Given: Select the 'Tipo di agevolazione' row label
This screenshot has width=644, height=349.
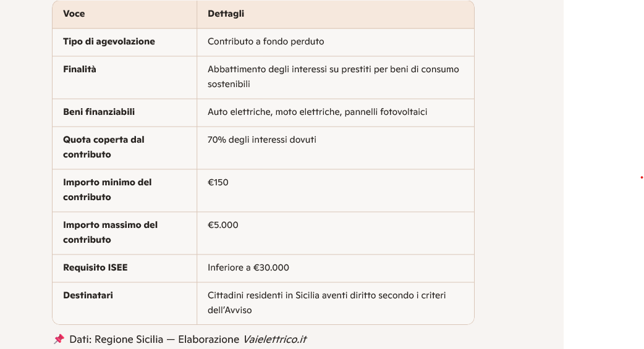Looking at the screenshot, I should click(109, 41).
